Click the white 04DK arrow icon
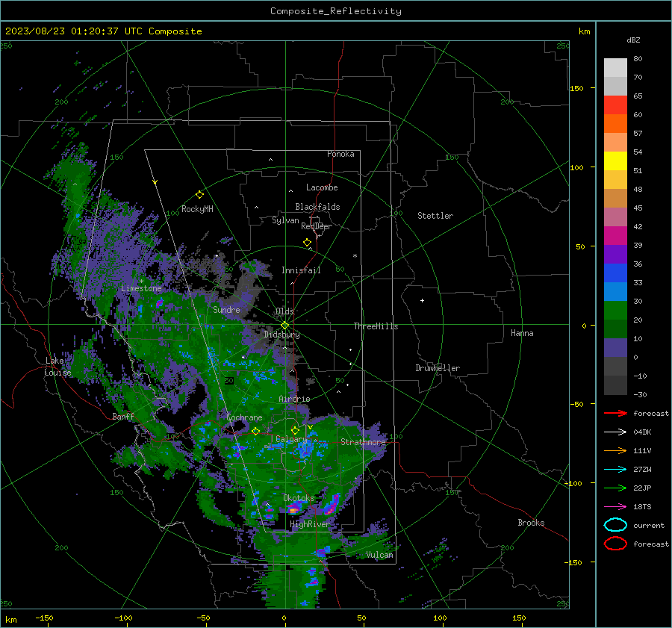Screen dimensions: 672x628 615,432
